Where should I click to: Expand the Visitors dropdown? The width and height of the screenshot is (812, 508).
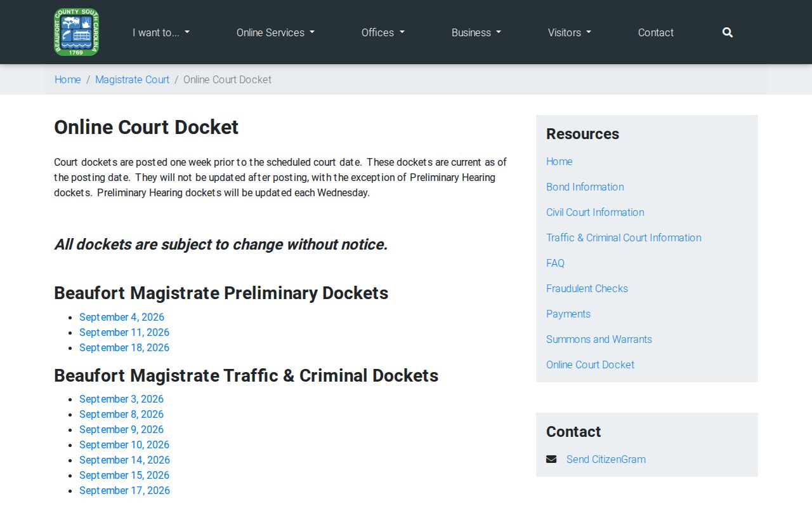pyautogui.click(x=570, y=32)
